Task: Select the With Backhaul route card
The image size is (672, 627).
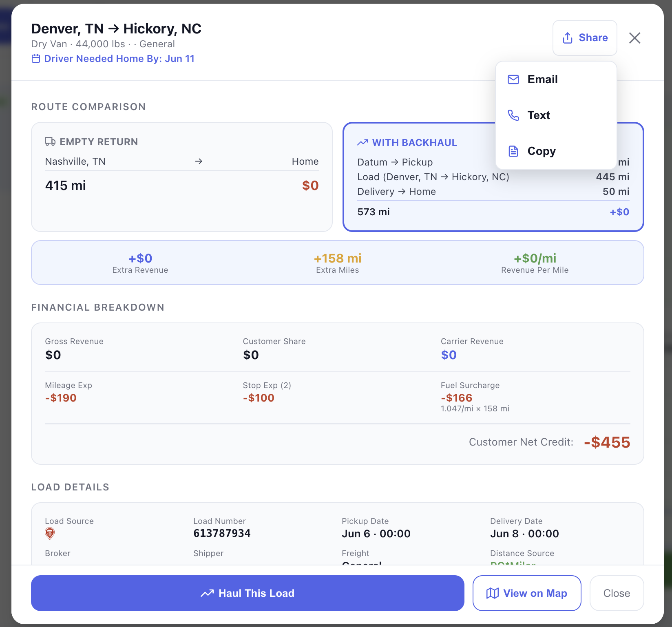Action: coord(493,177)
